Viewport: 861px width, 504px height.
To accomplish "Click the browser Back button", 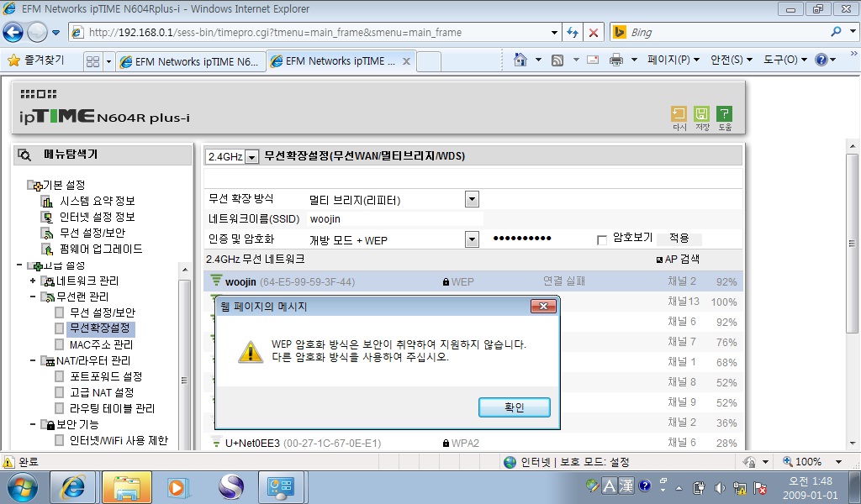I will point(13,33).
